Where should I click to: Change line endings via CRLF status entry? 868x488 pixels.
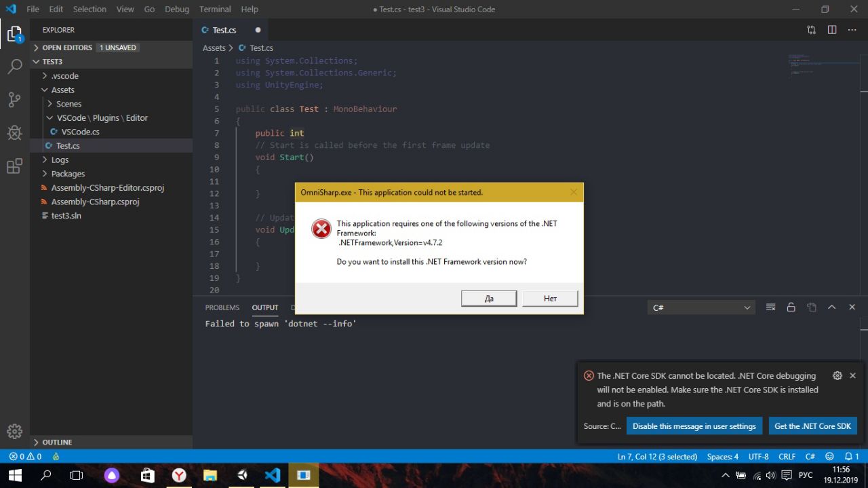[x=787, y=457]
